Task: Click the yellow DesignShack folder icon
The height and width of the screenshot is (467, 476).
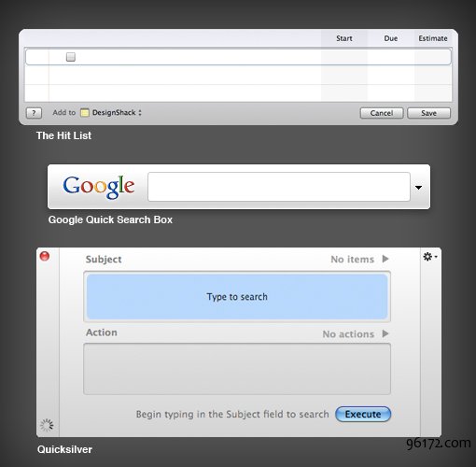Action: pyautogui.click(x=85, y=112)
